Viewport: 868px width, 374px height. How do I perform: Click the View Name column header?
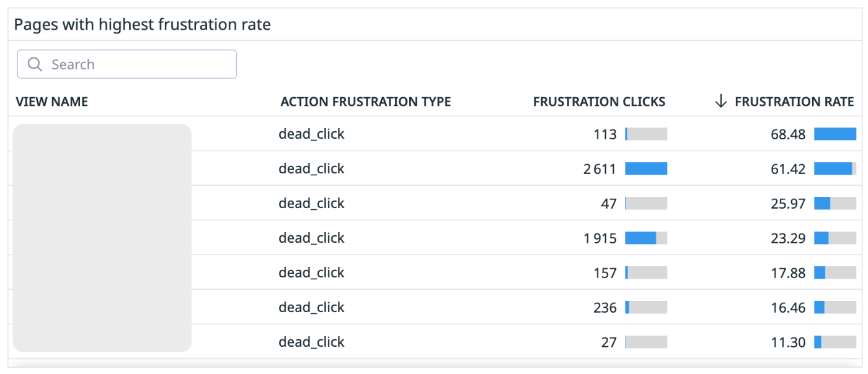click(x=52, y=102)
